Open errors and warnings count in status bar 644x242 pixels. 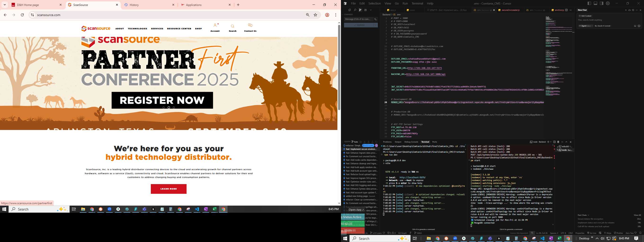click(x=392, y=233)
